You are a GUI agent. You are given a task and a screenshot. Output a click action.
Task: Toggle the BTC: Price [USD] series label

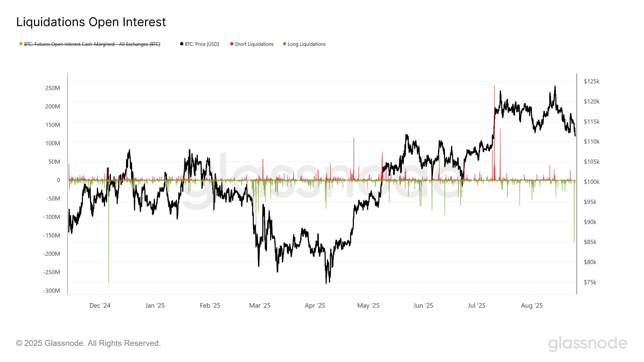pyautogui.click(x=202, y=44)
